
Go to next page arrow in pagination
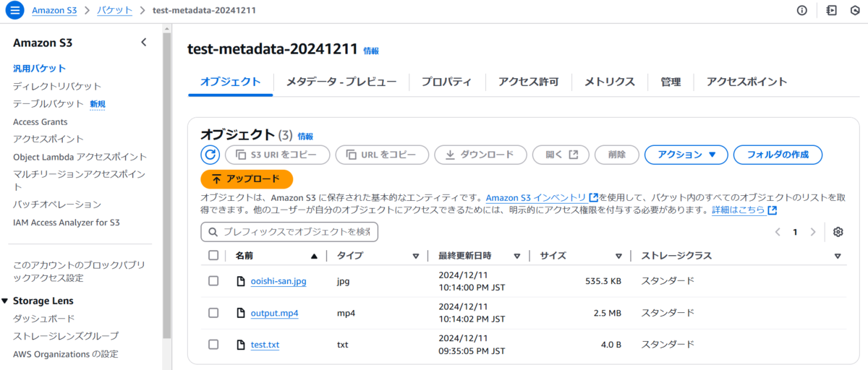coord(813,232)
